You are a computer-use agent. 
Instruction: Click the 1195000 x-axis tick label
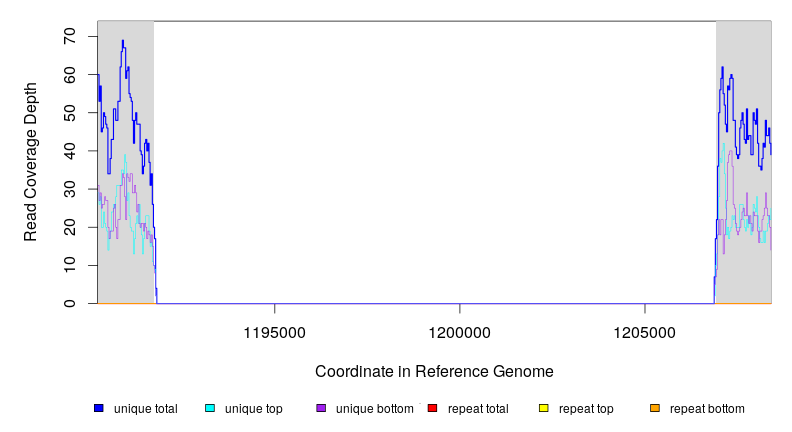(275, 331)
